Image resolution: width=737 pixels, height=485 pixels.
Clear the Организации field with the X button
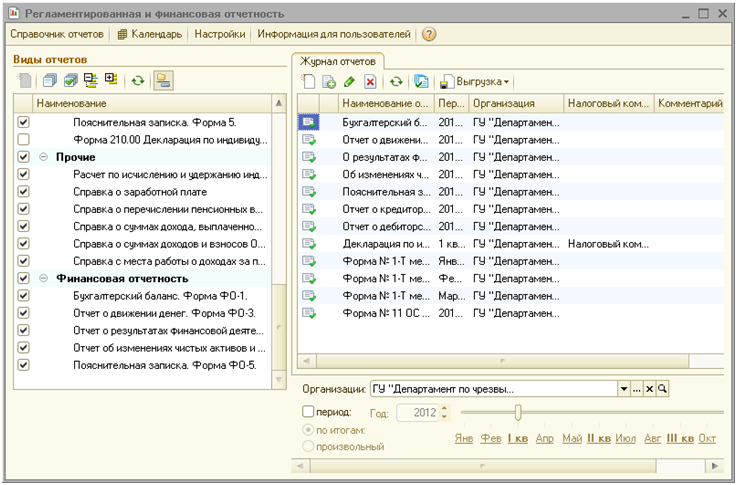click(x=648, y=388)
